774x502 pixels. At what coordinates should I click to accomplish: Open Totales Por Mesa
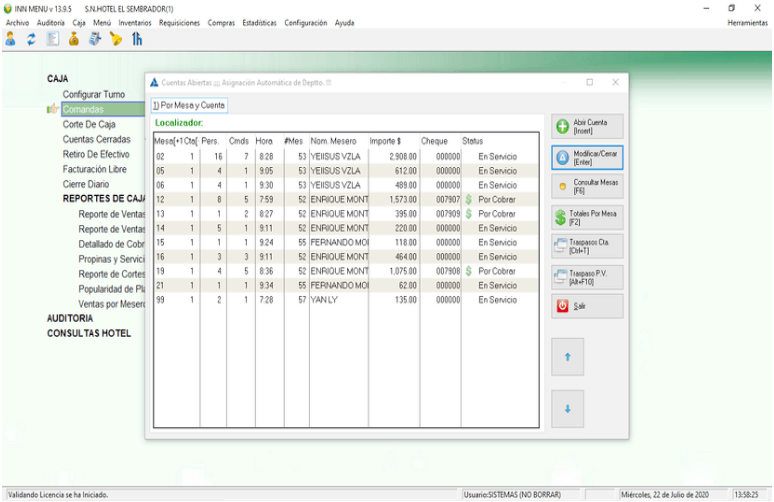[x=587, y=217]
